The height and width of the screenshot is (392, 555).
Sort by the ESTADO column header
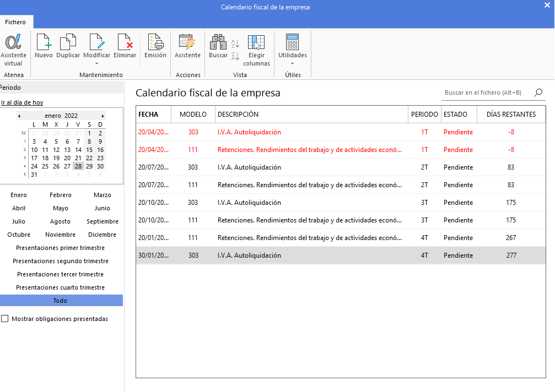459,115
